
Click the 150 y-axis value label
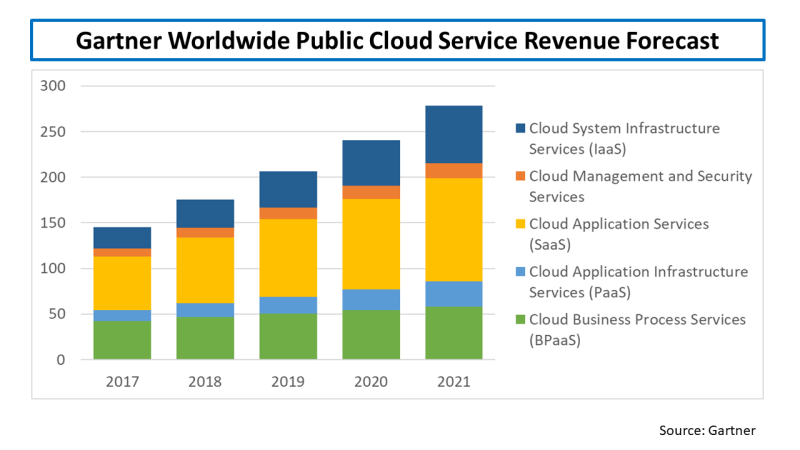point(52,223)
